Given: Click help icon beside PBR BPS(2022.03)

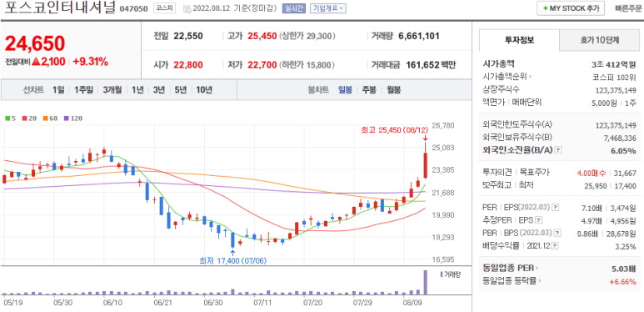Looking at the screenshot, I should click(557, 233).
